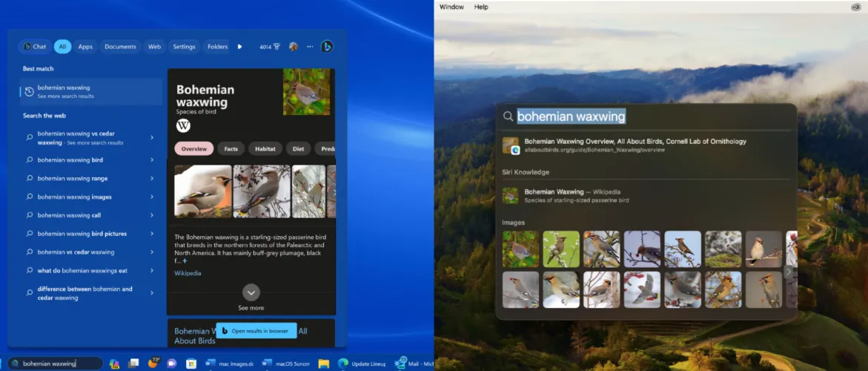The width and height of the screenshot is (868, 371).
Task: Click the Wikipedia logo under Bohemian waxwing
Action: (183, 125)
